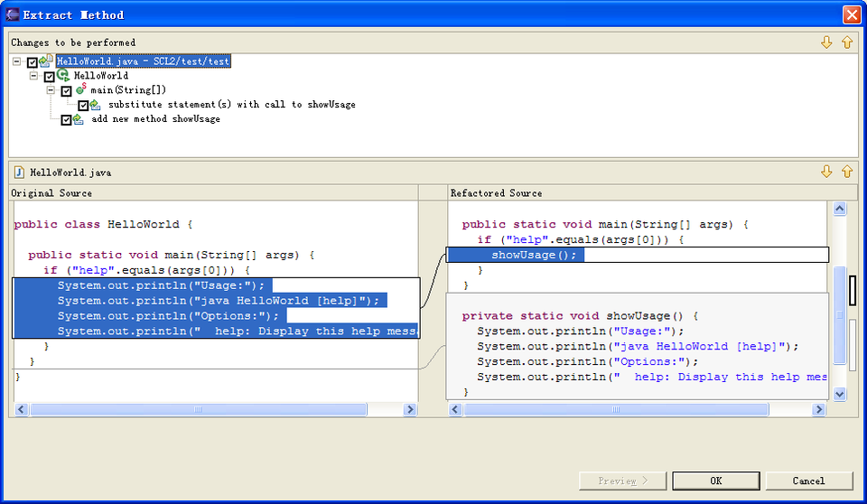Image resolution: width=867 pixels, height=504 pixels.
Task: Click the disabled Preview button
Action: coord(622,481)
